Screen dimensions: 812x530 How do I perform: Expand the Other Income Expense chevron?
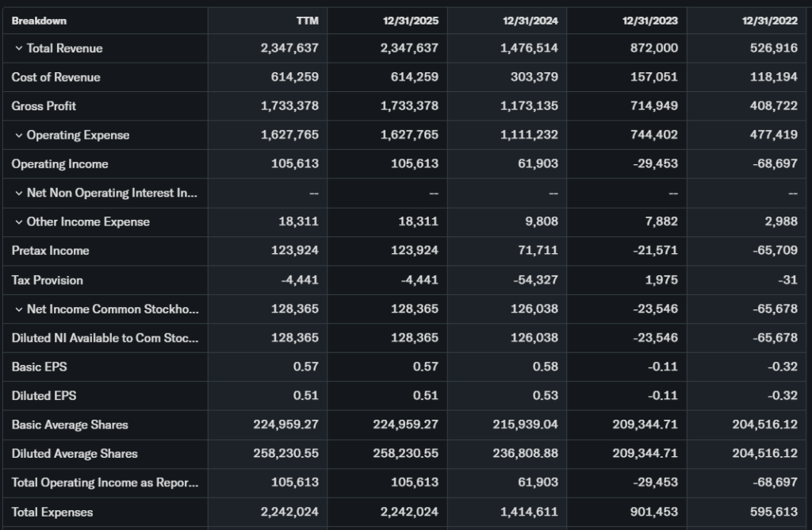coord(18,222)
